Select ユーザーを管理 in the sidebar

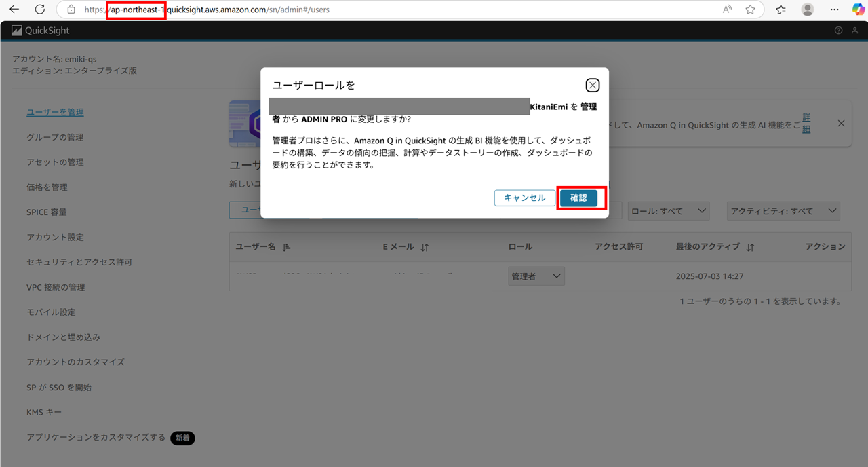pos(55,113)
